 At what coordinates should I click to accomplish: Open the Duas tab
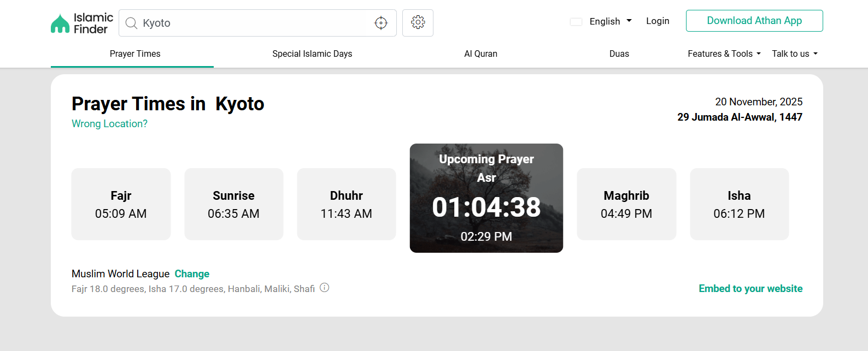click(x=619, y=53)
